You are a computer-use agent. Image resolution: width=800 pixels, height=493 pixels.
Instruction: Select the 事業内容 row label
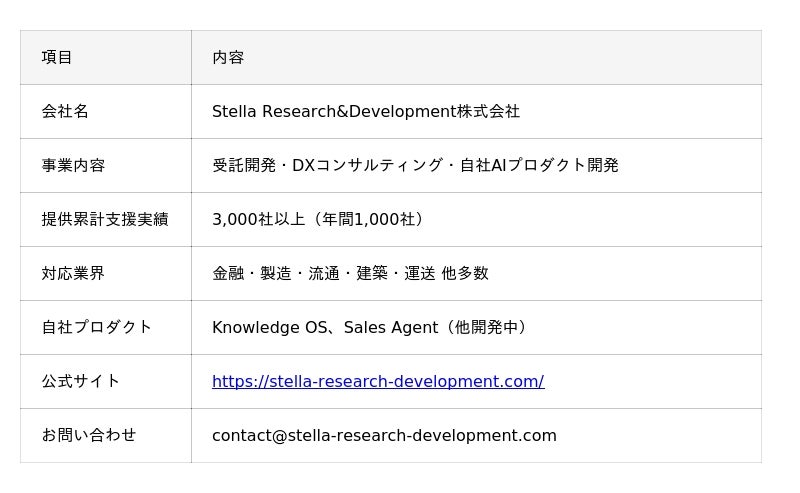(x=73, y=165)
